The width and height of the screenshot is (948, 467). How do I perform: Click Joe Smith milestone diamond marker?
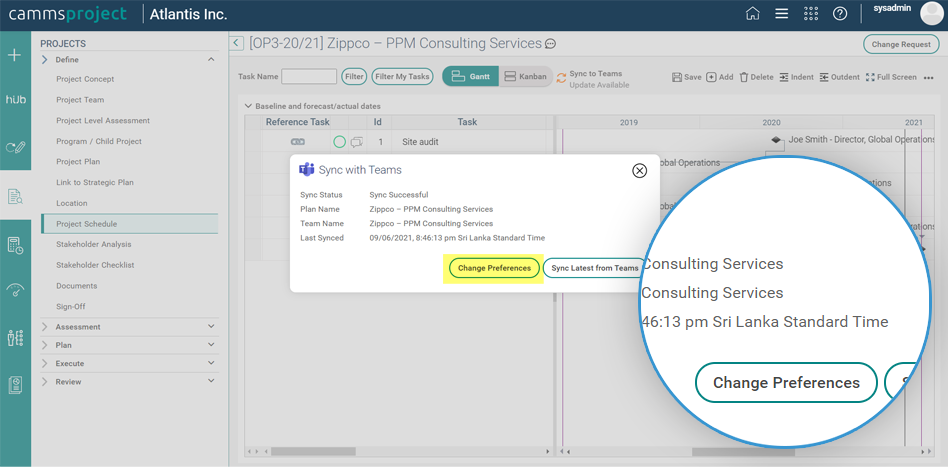776,140
